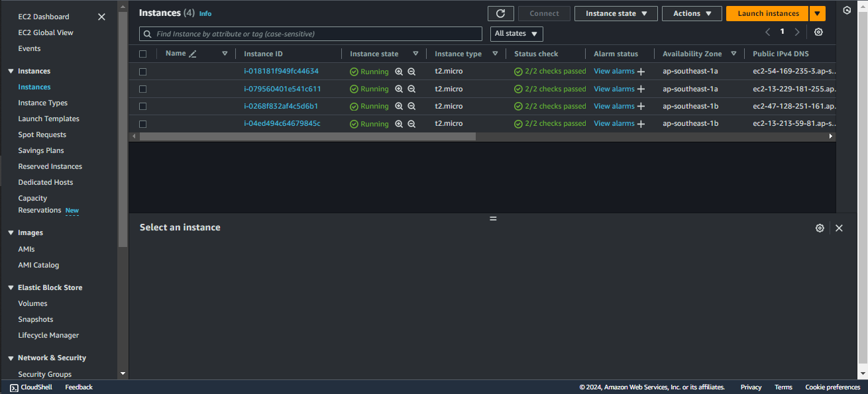The height and width of the screenshot is (394, 868).
Task: Go to next page arrow
Action: pos(797,32)
